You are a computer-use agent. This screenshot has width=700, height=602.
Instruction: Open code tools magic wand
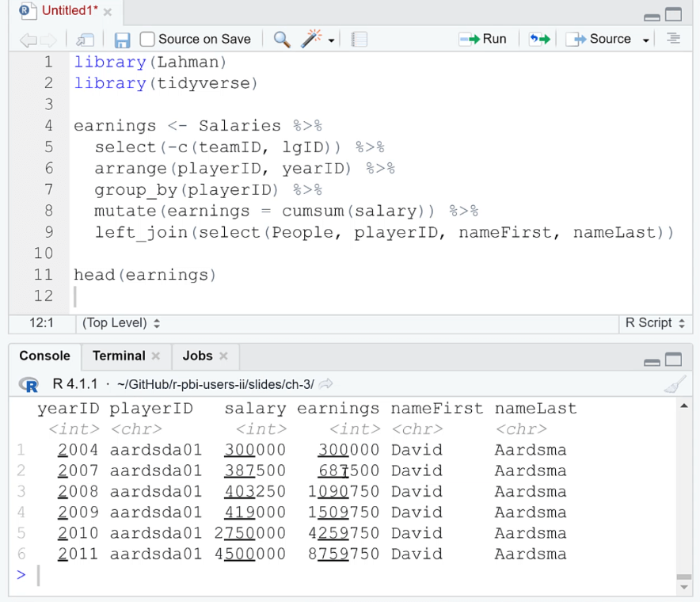click(x=311, y=39)
